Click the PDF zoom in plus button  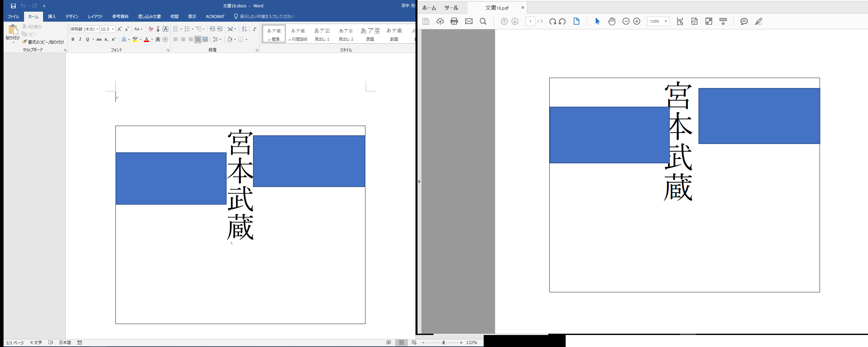636,22
